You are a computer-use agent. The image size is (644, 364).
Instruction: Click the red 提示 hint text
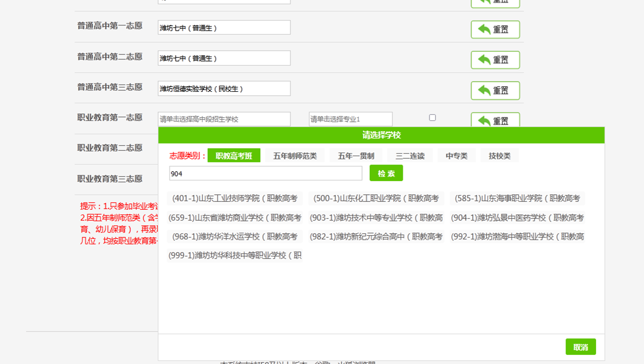119,224
